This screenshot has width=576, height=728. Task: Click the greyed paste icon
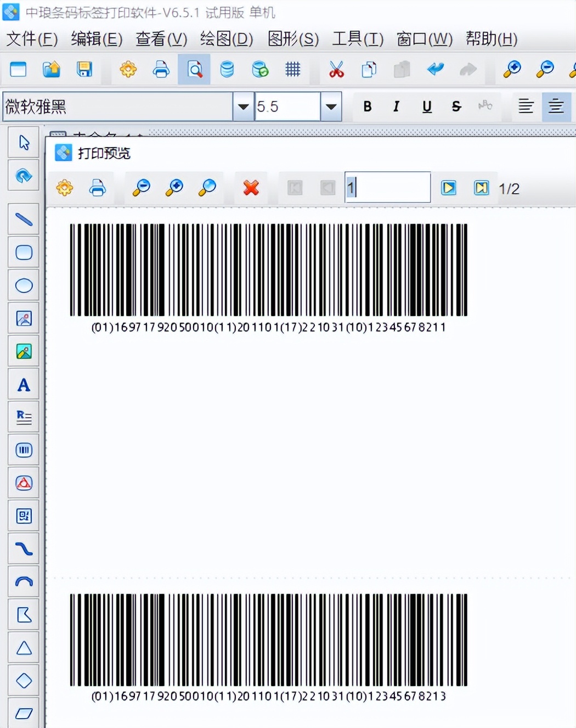tap(402, 69)
